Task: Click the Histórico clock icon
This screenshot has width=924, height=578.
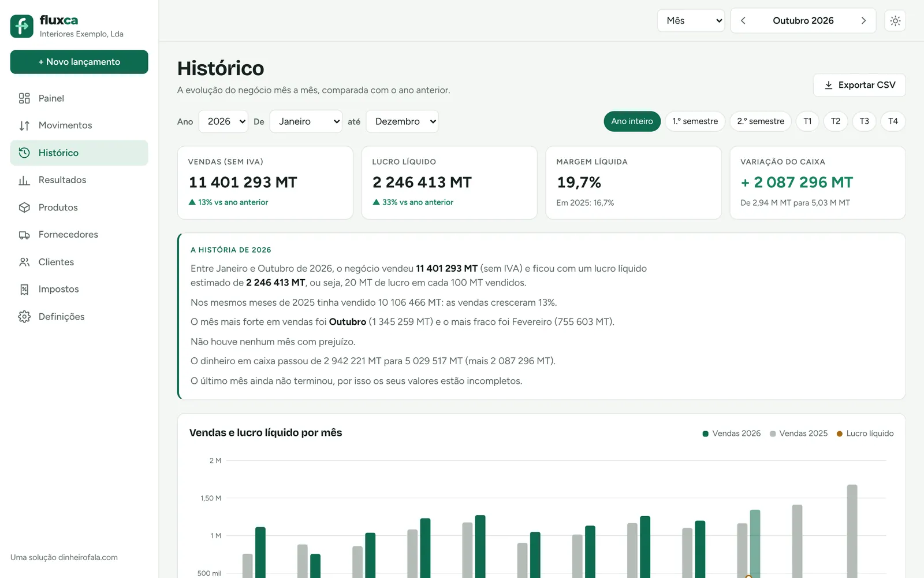Action: [x=24, y=153]
